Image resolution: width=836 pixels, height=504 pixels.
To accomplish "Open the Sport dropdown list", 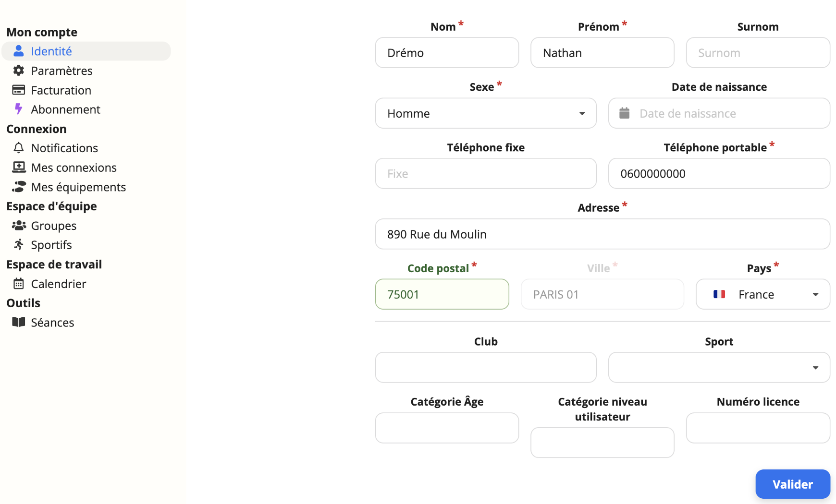I will 719,368.
